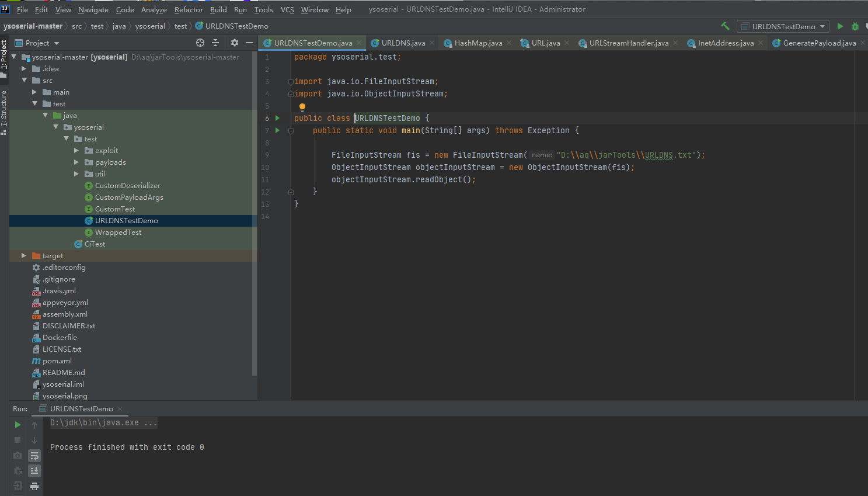This screenshot has width=868, height=496.
Task: Click the green Run button in top toolbar
Action: pos(840,26)
